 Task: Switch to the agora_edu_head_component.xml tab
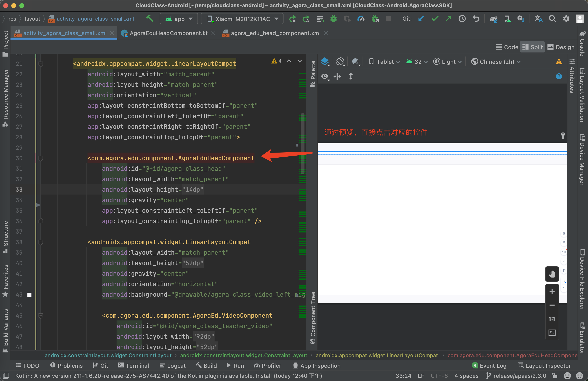point(275,33)
